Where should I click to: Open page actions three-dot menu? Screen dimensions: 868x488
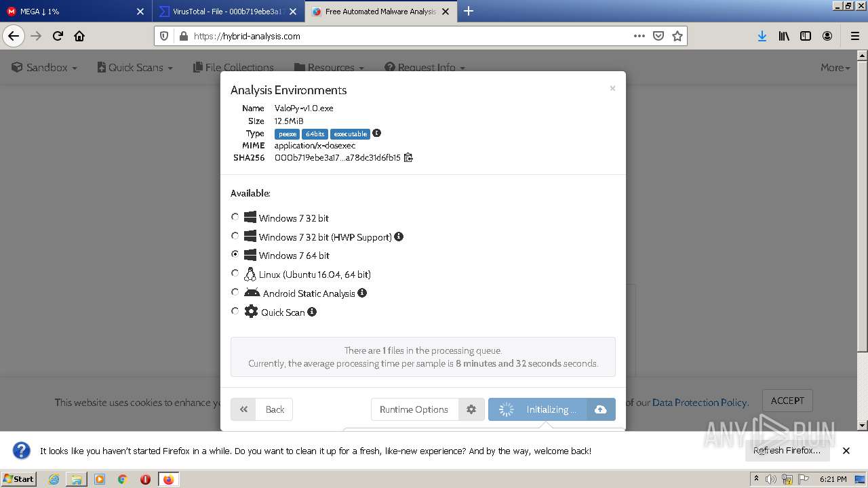coord(639,36)
